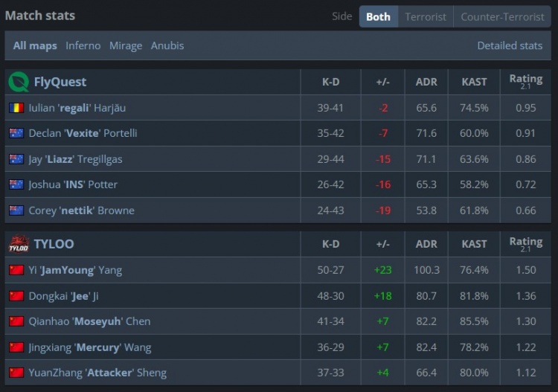Click the Chinese flag beside Attacker
This screenshot has height=392, width=558.
[x=16, y=373]
